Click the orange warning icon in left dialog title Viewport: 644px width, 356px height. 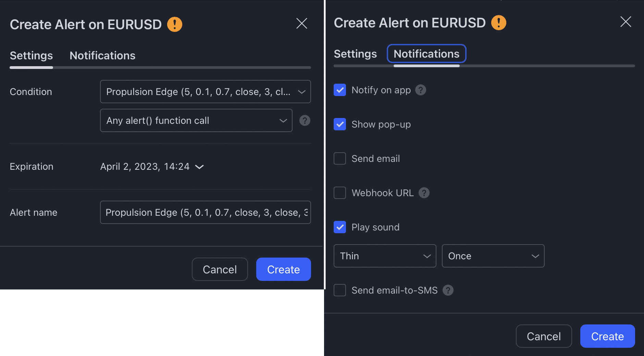(175, 24)
